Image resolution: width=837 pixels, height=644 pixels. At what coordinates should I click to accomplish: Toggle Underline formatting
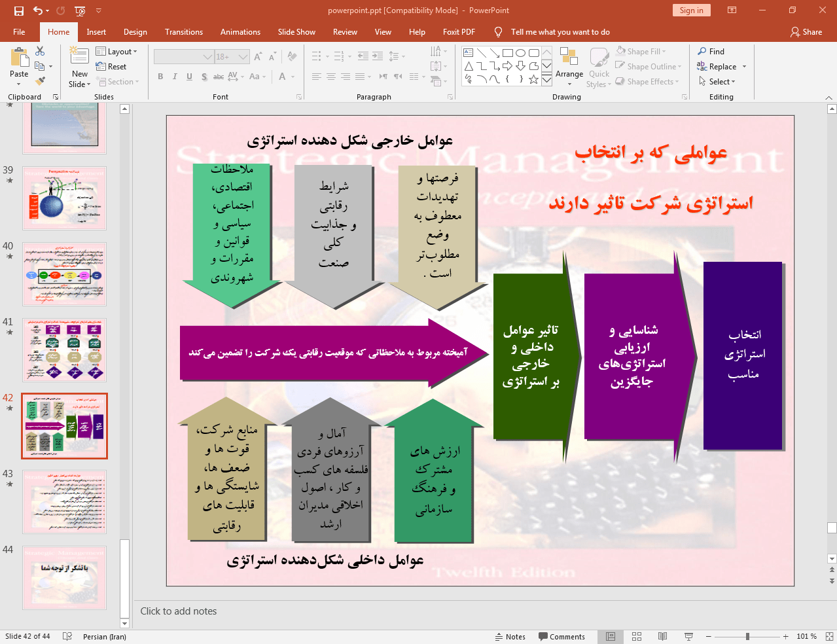click(x=189, y=77)
